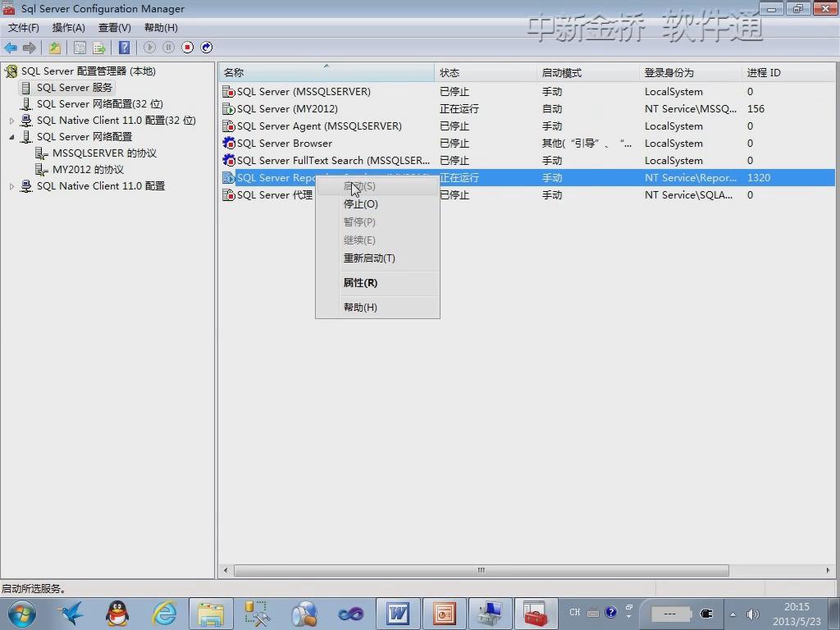Click the horizontal scrollbar thumb in the services list

pyautogui.click(x=481, y=571)
